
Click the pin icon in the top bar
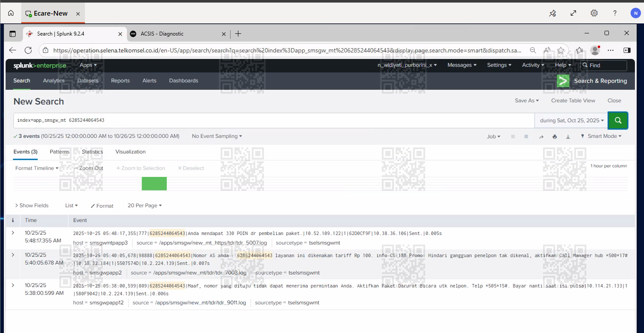[x=553, y=13]
